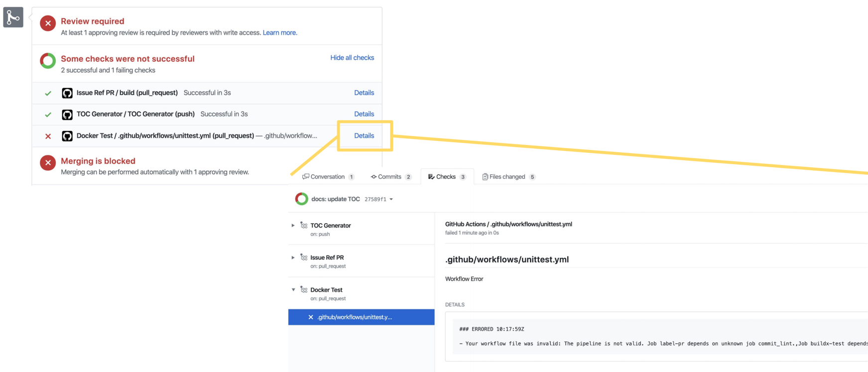Open the Files changed tab
This screenshot has height=372, width=868.
pyautogui.click(x=508, y=177)
